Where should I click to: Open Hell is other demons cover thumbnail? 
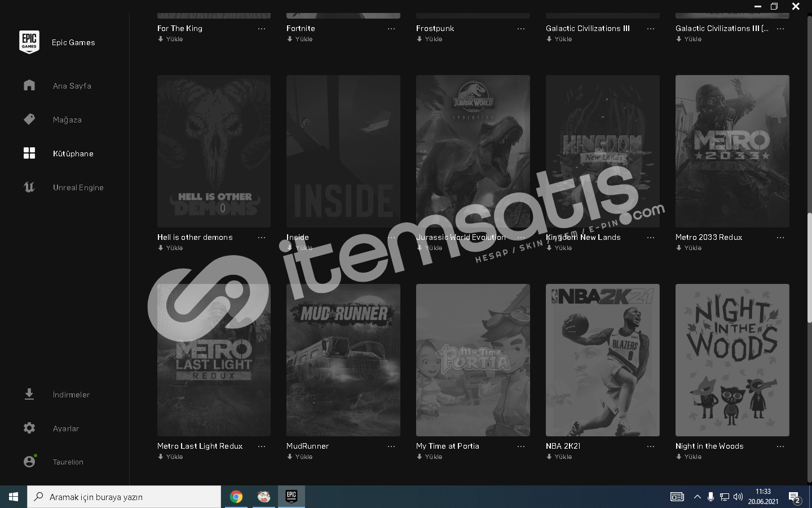(214, 151)
